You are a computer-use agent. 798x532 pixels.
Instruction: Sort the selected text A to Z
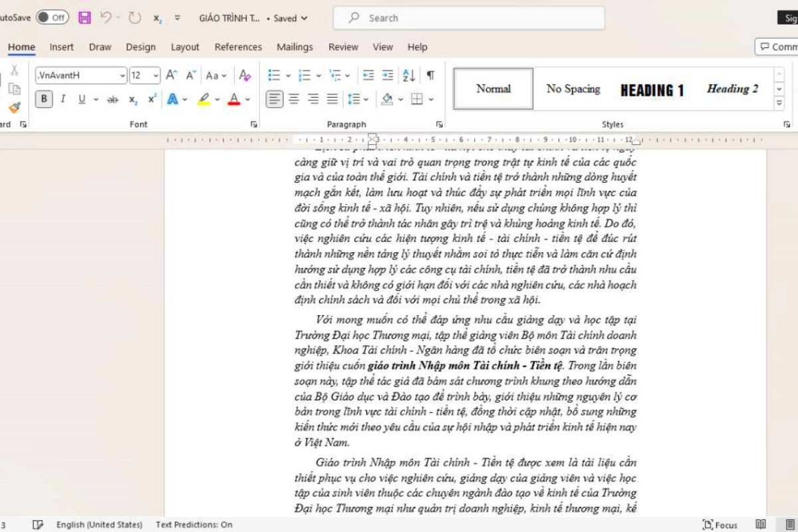point(409,75)
